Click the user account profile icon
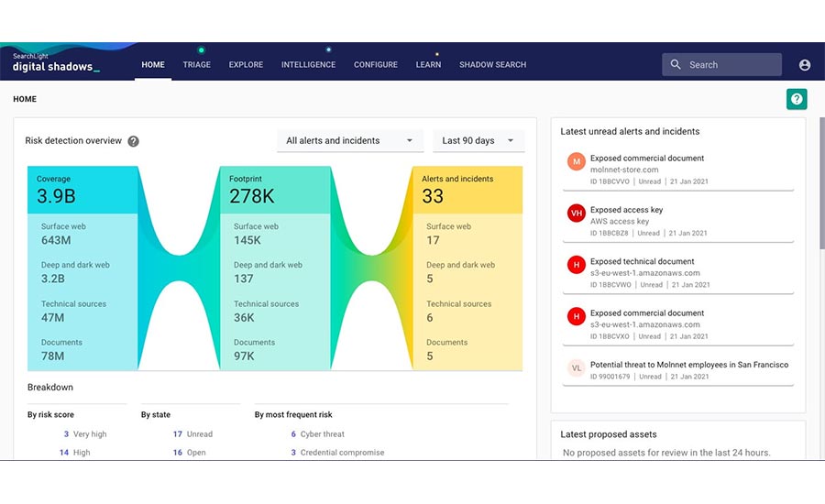825x504 pixels. click(x=804, y=65)
